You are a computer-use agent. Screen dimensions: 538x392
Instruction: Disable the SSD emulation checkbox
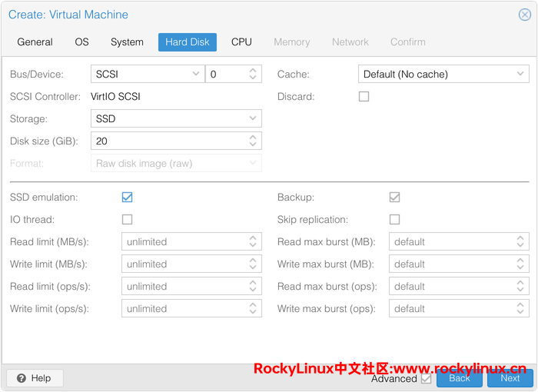[x=128, y=198]
